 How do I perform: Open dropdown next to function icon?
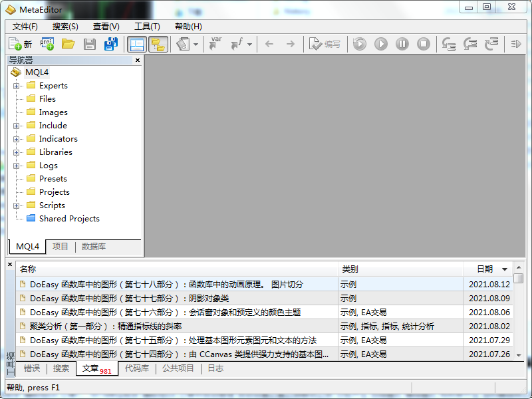click(250, 45)
